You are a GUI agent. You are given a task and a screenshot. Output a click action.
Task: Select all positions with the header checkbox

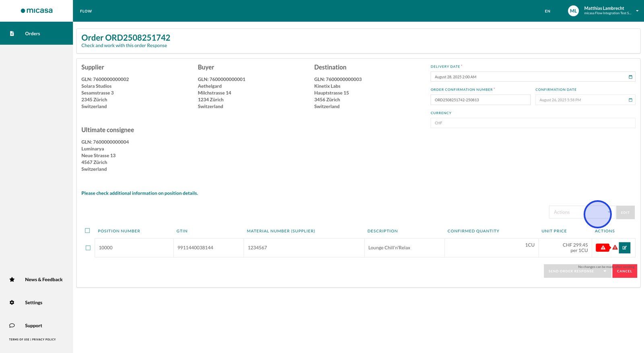87,231
